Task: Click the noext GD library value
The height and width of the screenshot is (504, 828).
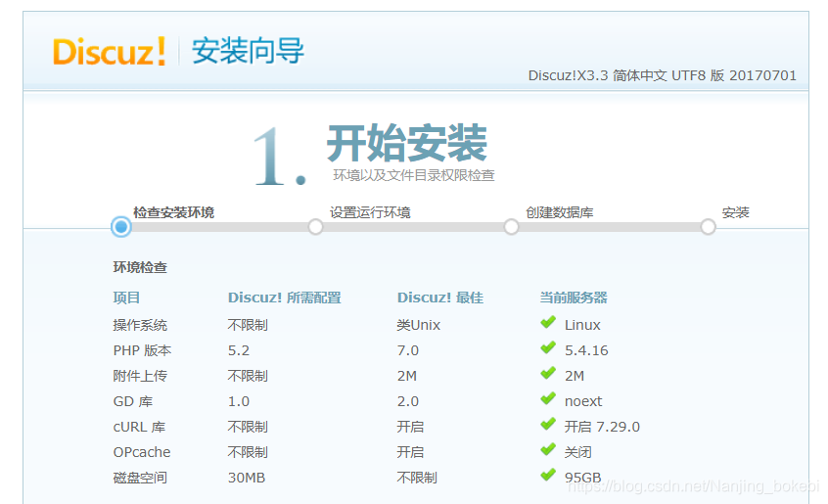Action: tap(583, 401)
